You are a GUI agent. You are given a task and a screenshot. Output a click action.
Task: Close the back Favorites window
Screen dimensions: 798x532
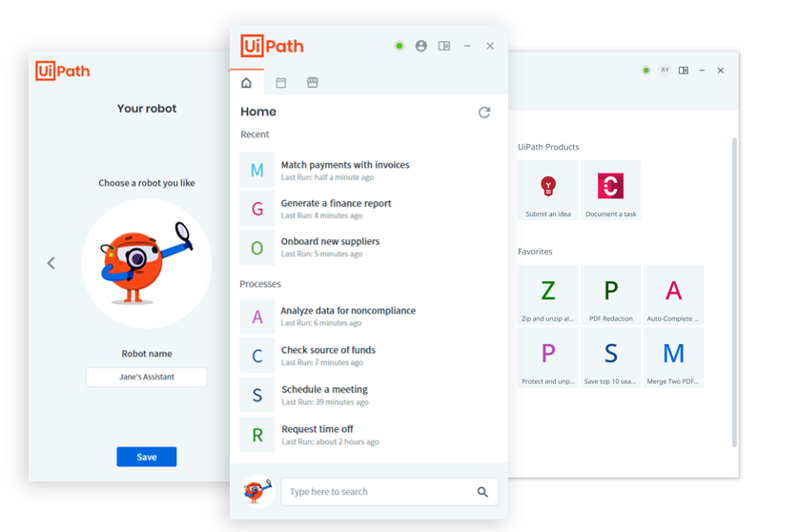(721, 71)
